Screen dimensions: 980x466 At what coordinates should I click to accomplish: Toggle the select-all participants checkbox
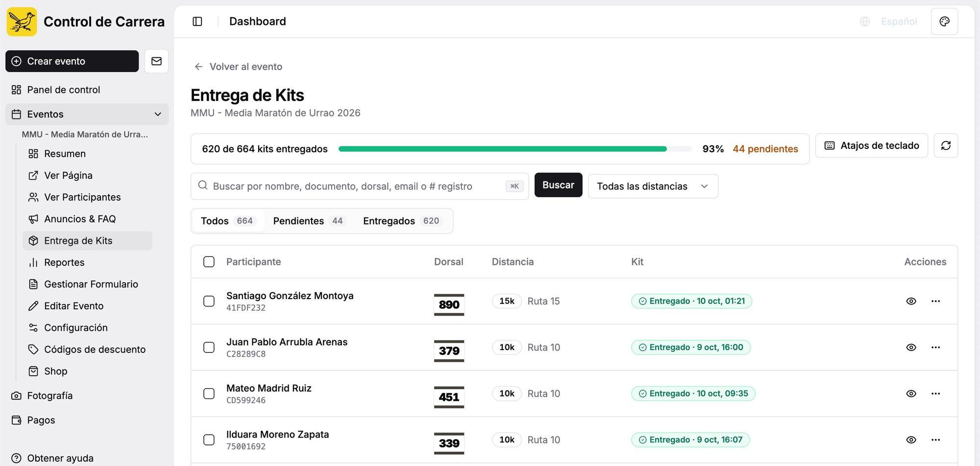209,262
